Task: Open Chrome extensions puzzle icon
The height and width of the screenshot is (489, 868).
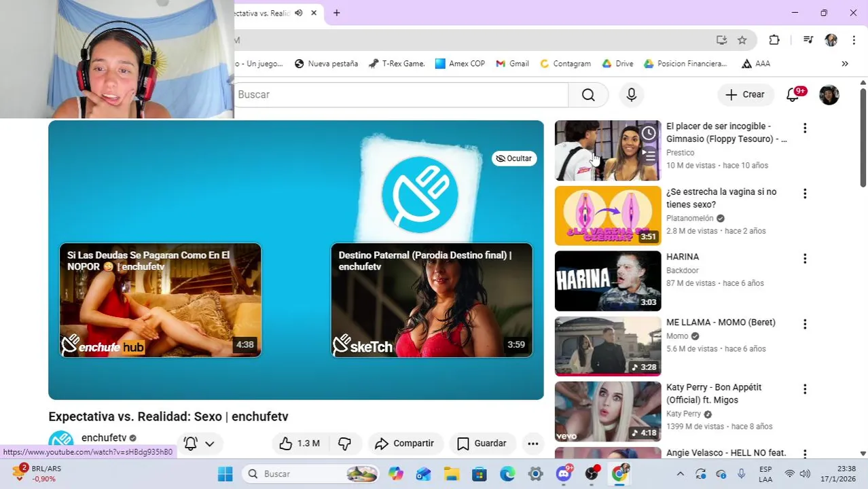Action: (774, 40)
